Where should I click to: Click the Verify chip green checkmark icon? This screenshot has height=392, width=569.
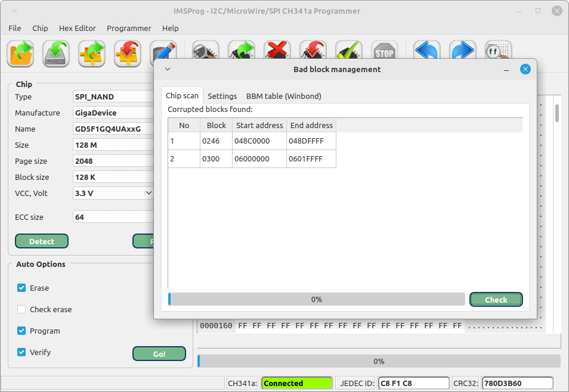pyautogui.click(x=349, y=50)
